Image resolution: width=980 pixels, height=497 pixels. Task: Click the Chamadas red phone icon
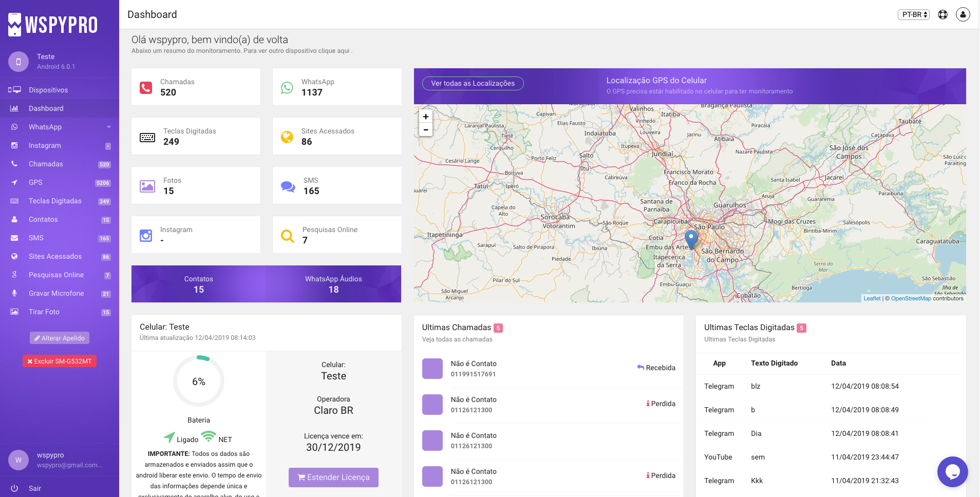[146, 88]
